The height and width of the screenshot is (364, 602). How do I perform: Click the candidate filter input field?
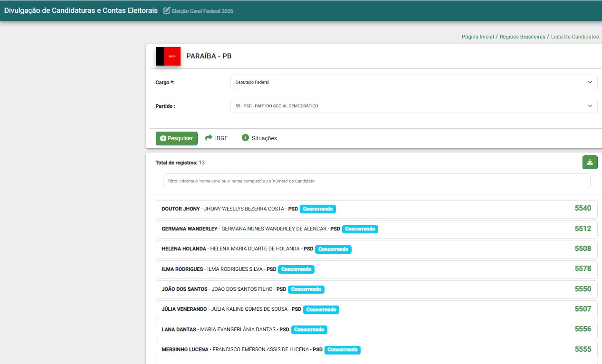tap(377, 181)
